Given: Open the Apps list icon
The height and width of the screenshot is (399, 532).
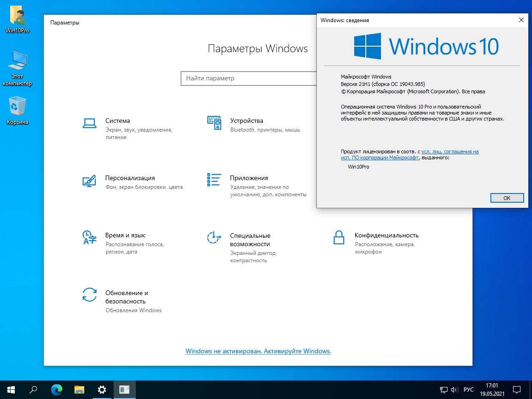Looking at the screenshot, I should click(214, 180).
